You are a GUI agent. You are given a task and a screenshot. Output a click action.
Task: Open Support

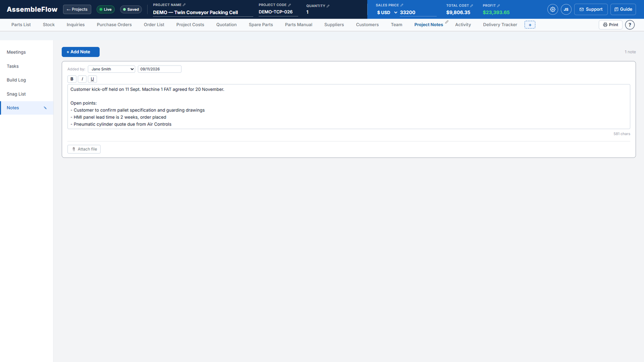(x=591, y=9)
